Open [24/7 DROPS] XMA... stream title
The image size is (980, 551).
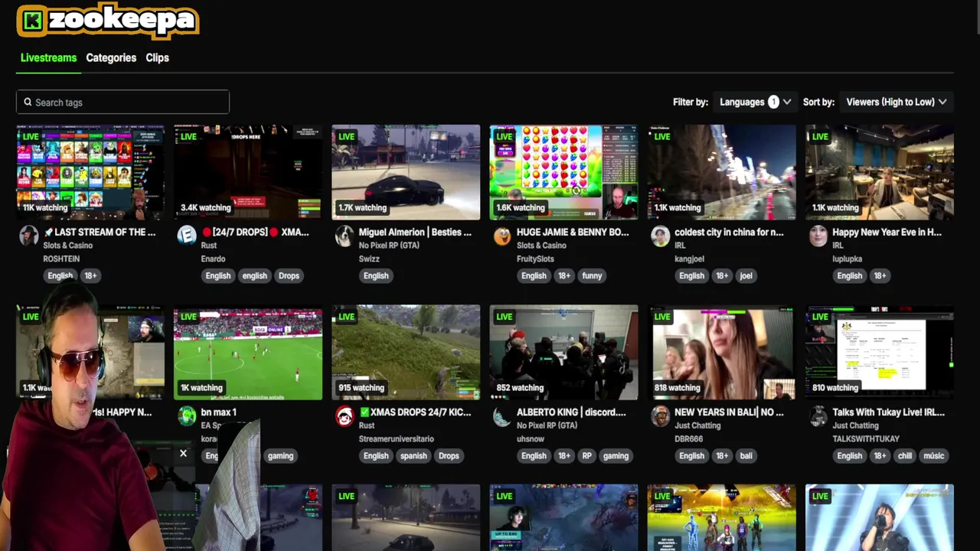click(255, 232)
